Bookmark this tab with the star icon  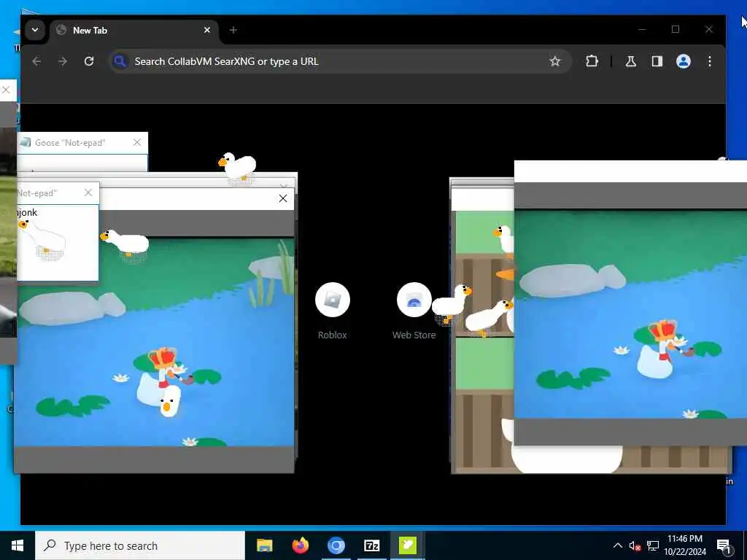tap(555, 61)
